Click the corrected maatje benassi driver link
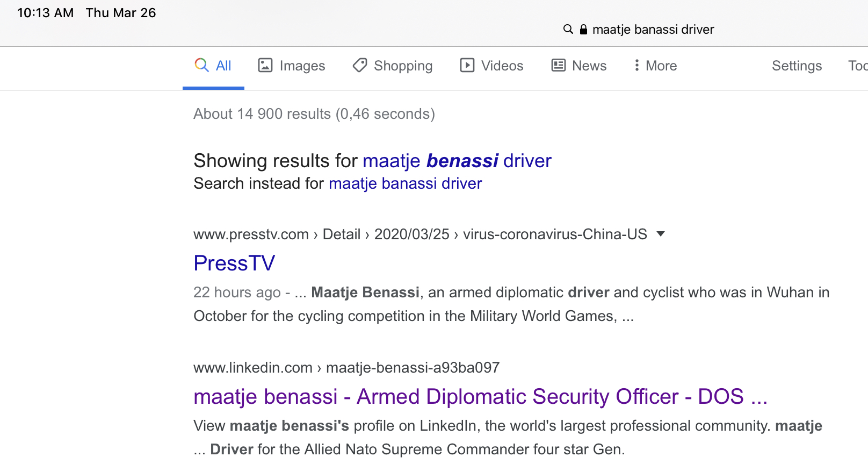The height and width of the screenshot is (471, 868). click(x=457, y=161)
